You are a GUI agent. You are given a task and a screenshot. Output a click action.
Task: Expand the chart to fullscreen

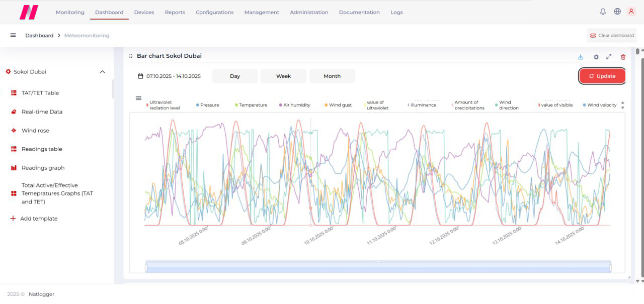pos(609,57)
